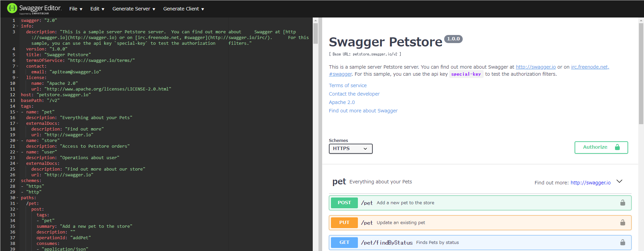The width and height of the screenshot is (644, 251).
Task: Click the 1.0.0 version badge
Action: tap(453, 39)
